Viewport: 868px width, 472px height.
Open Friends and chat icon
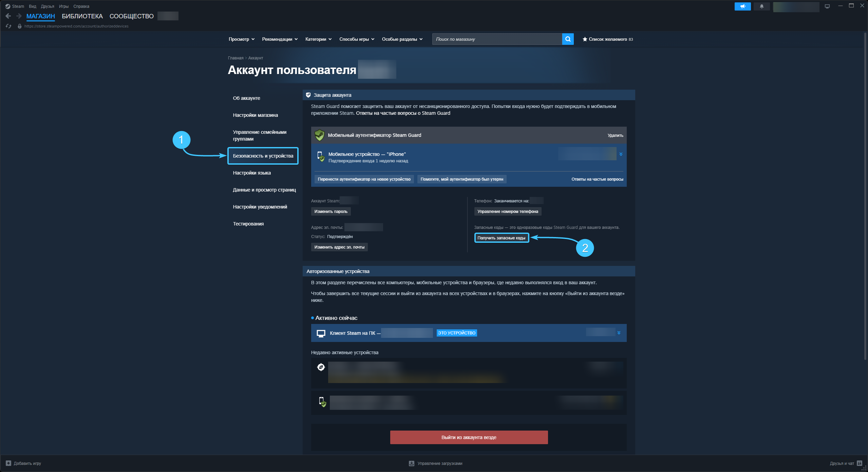pyautogui.click(x=860, y=463)
